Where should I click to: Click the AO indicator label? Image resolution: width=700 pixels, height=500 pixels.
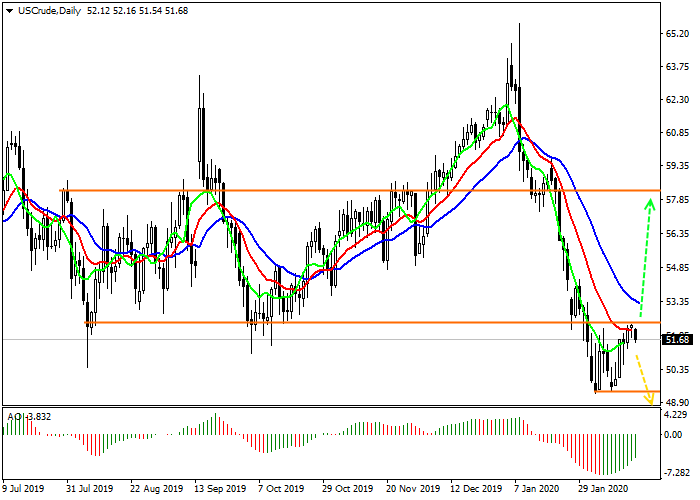click(x=26, y=416)
